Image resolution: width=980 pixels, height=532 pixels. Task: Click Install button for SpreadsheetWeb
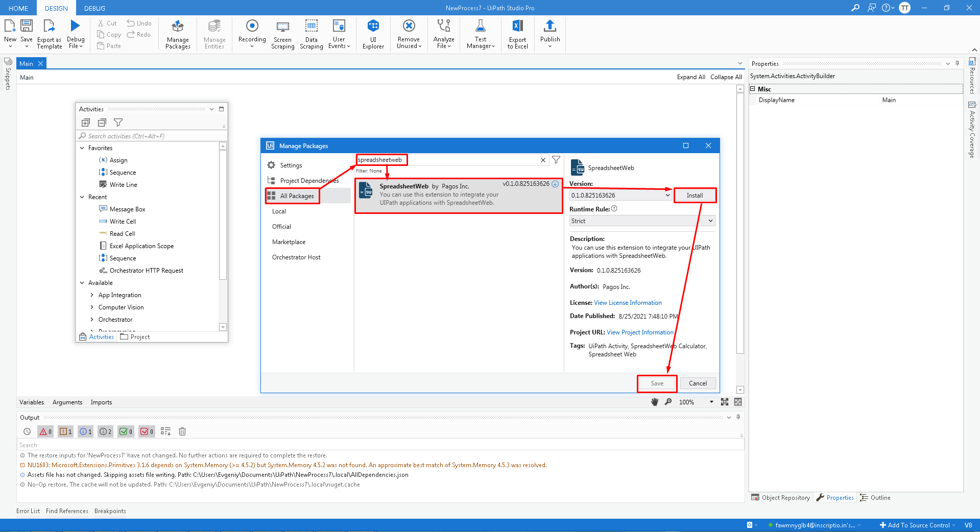(695, 196)
